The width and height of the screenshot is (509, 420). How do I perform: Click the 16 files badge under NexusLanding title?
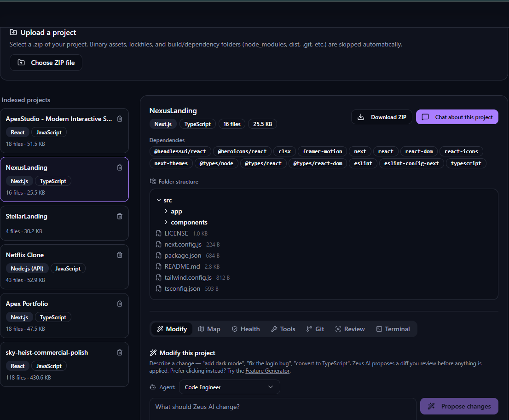tap(232, 124)
